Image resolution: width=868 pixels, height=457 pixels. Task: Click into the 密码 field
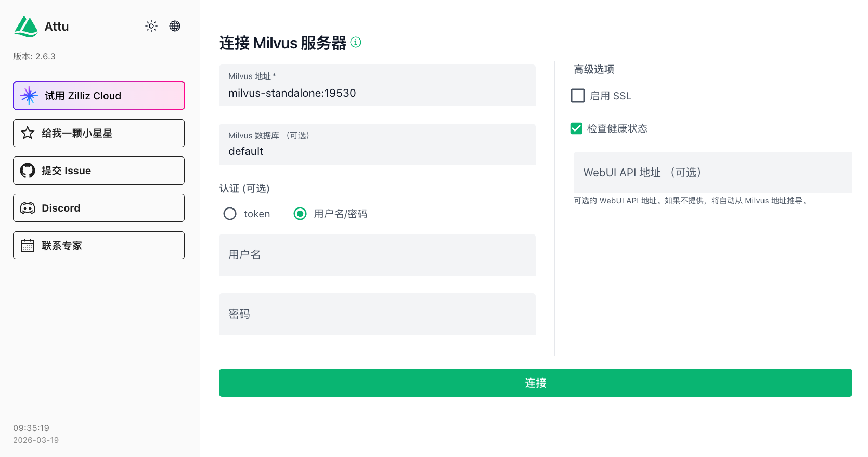(x=377, y=314)
